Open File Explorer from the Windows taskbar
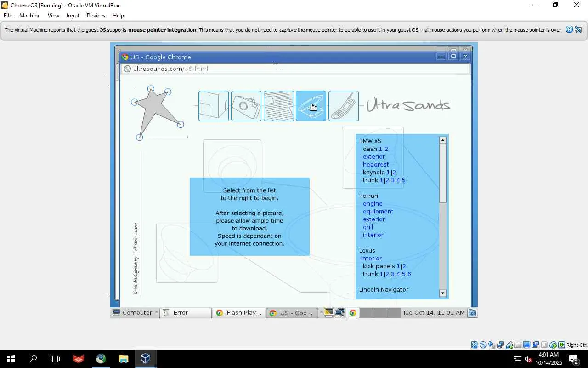This screenshot has height=368, width=588. click(x=123, y=359)
